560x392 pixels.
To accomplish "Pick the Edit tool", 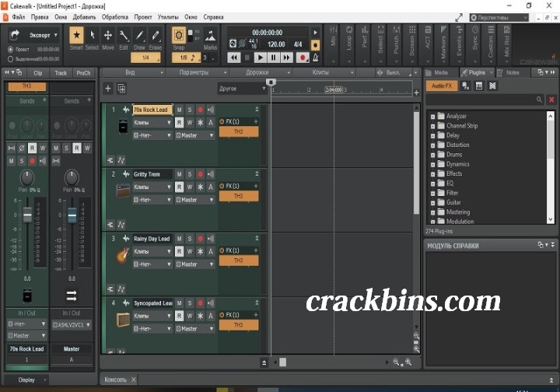I will pyautogui.click(x=124, y=35).
